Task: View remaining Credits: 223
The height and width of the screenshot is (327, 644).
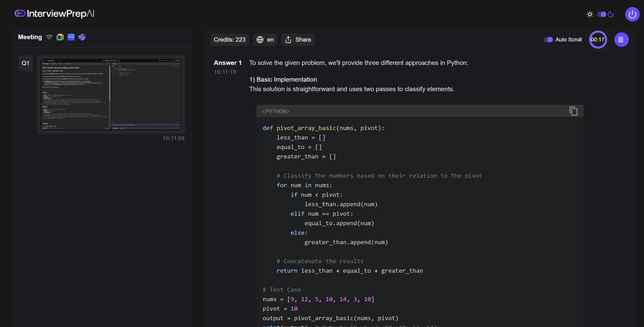Action: (229, 39)
